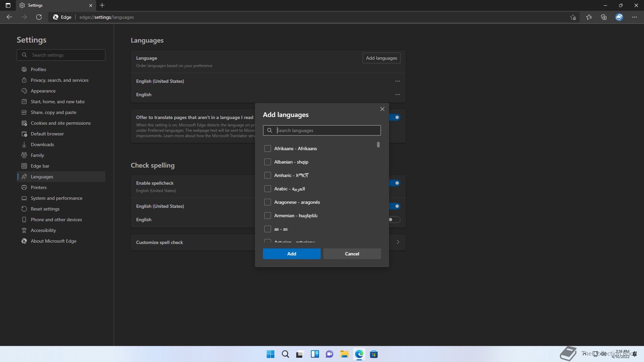The height and width of the screenshot is (362, 644).
Task: Open Edge bar settings
Action: coord(61,166)
